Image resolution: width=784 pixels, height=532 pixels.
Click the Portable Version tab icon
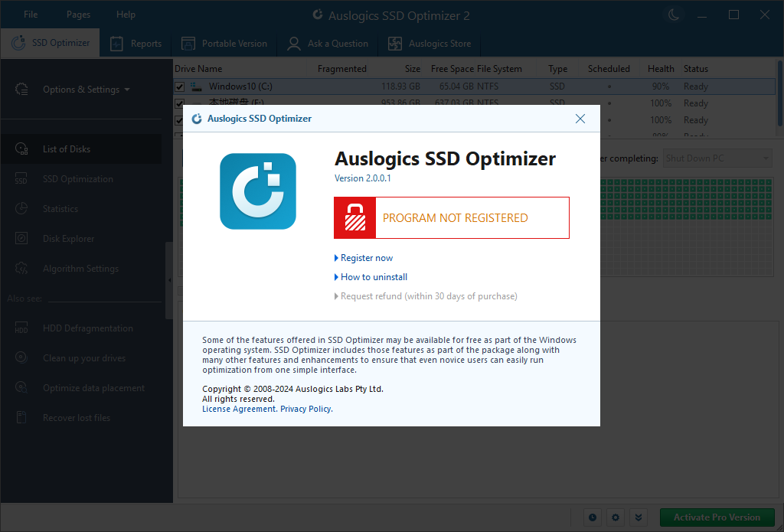click(188, 44)
